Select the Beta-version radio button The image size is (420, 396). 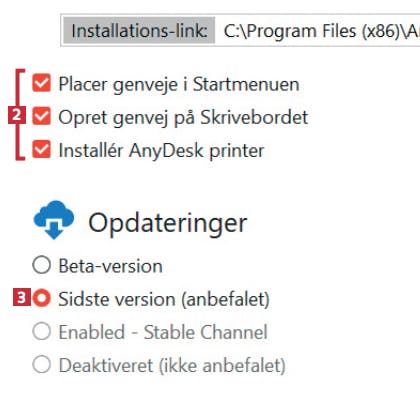(x=42, y=265)
